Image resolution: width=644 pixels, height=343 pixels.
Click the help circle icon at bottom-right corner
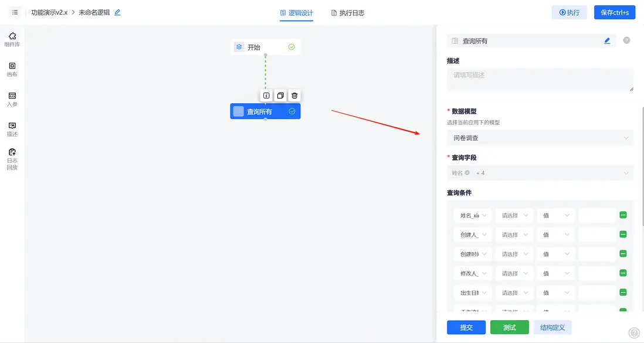pyautogui.click(x=634, y=332)
